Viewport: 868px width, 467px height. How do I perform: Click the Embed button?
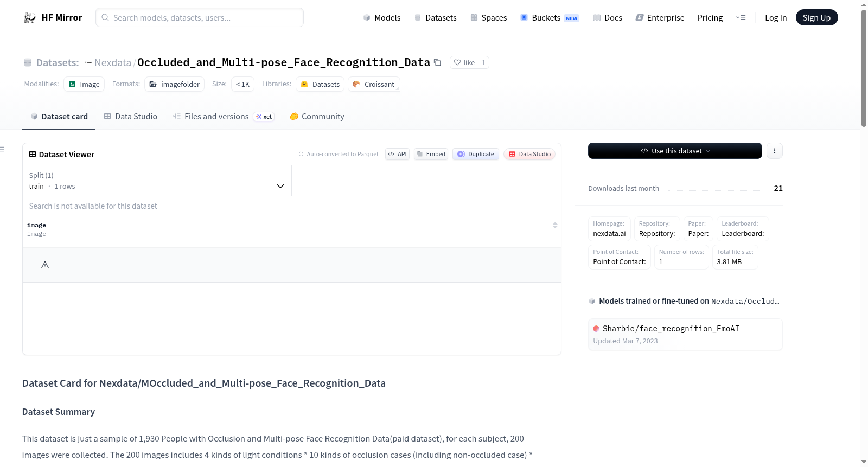point(431,154)
